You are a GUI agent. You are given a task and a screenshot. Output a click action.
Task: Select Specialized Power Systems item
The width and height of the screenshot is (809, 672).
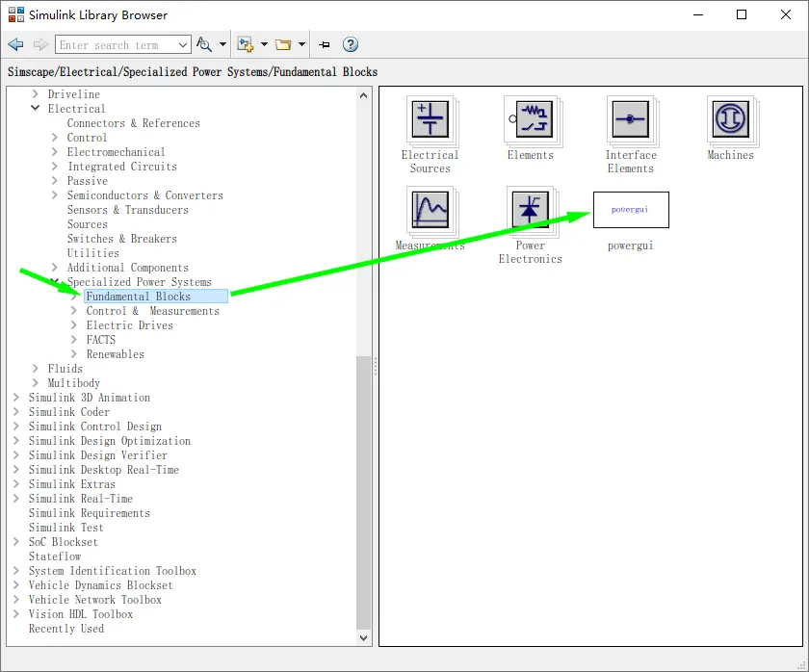[x=140, y=282]
